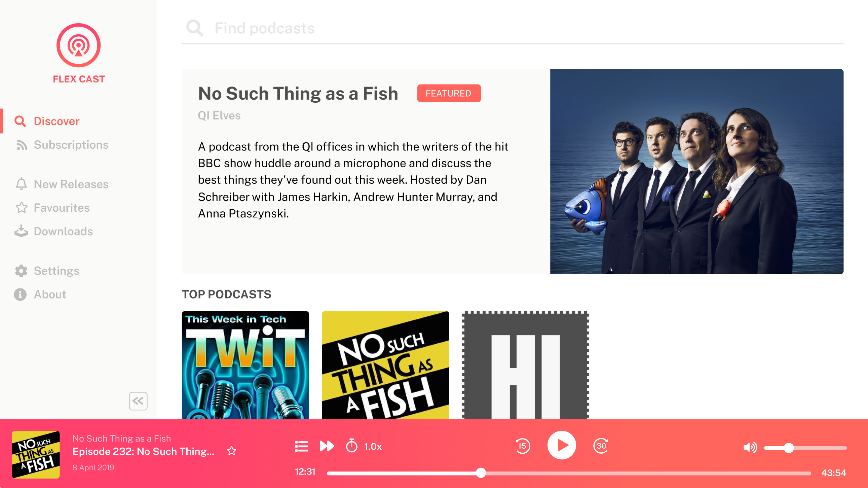Screen dimensions: 868x488
Task: Click Episode 232 title in player bar
Action: tap(143, 451)
